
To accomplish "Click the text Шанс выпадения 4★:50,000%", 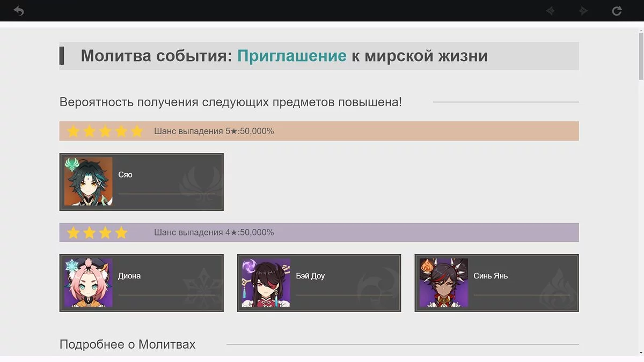I will pyautogui.click(x=214, y=232).
